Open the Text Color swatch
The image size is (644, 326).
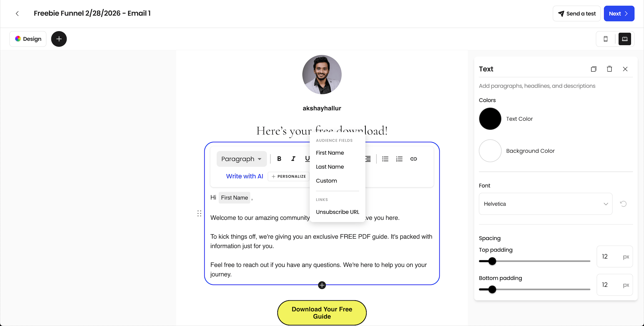coord(490,119)
